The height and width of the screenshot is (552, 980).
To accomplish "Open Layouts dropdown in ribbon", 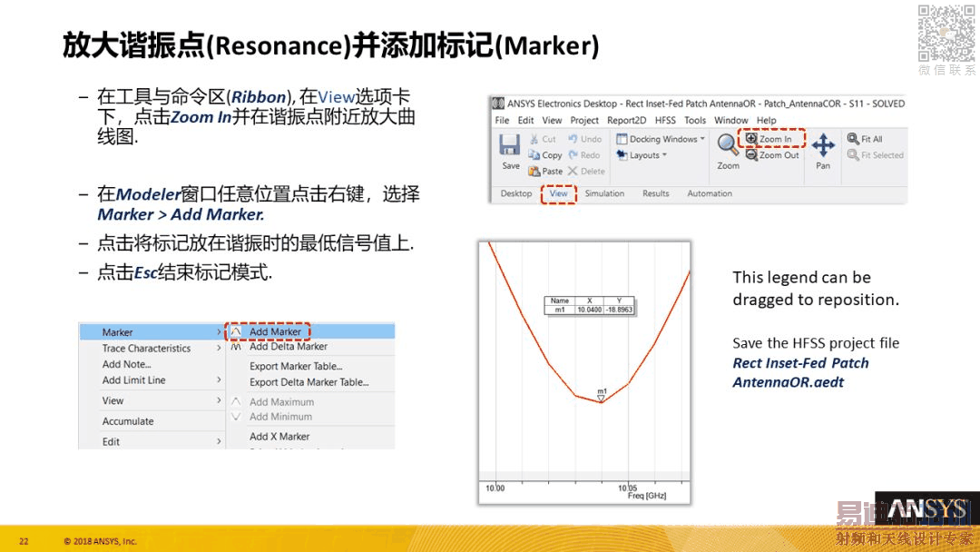I will point(642,155).
